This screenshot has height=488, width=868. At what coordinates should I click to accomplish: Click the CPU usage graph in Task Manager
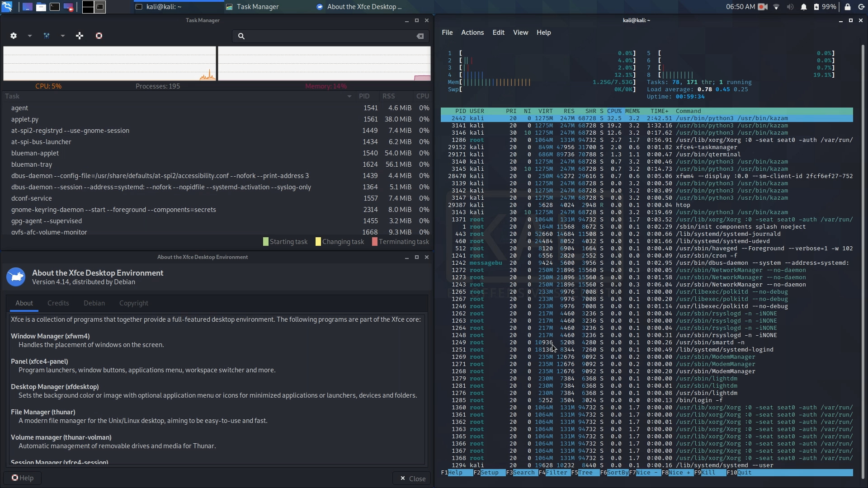click(108, 63)
